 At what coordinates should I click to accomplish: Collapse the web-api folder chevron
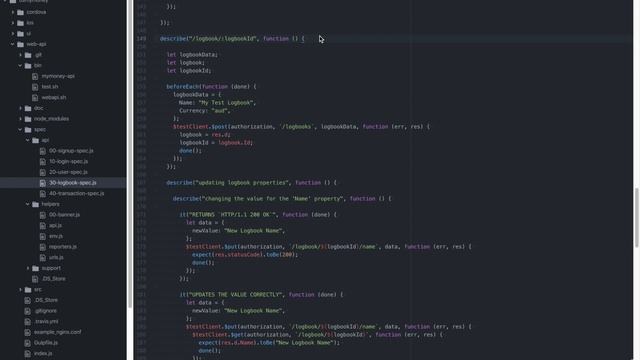13,44
